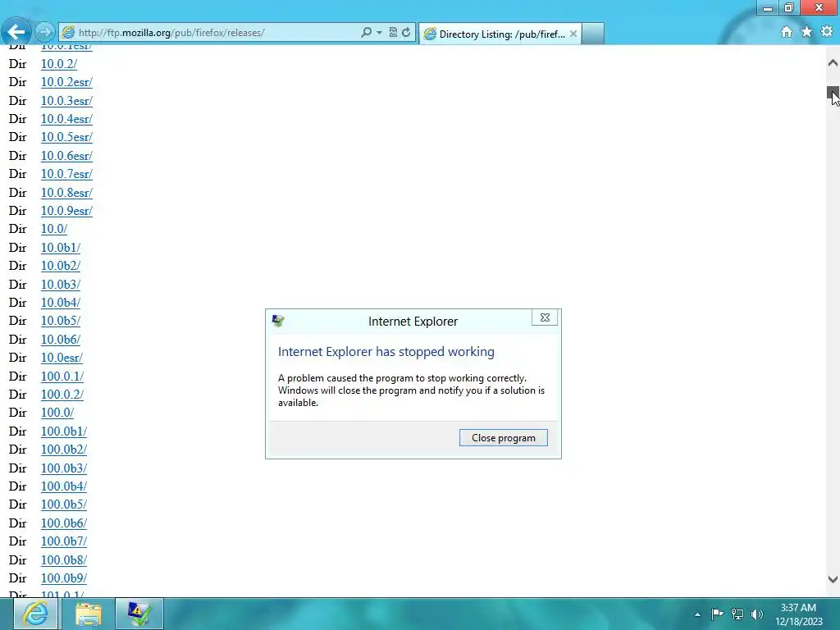The width and height of the screenshot is (840, 630).
Task: Click the network tray icon
Action: click(x=737, y=614)
